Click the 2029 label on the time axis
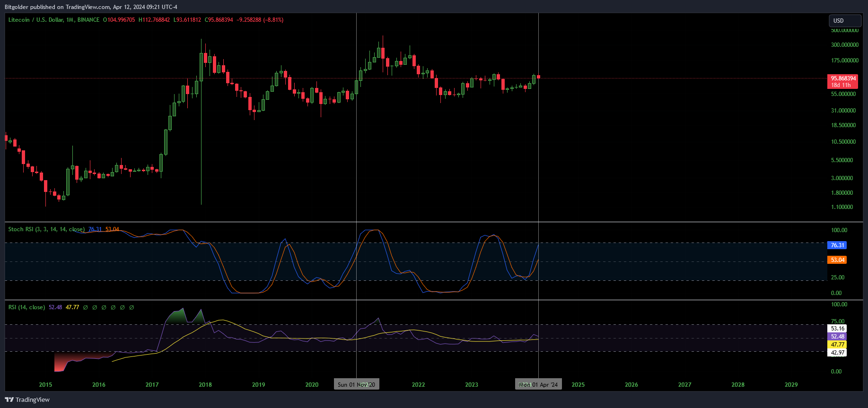Viewport: 868px width, 408px height. point(791,385)
